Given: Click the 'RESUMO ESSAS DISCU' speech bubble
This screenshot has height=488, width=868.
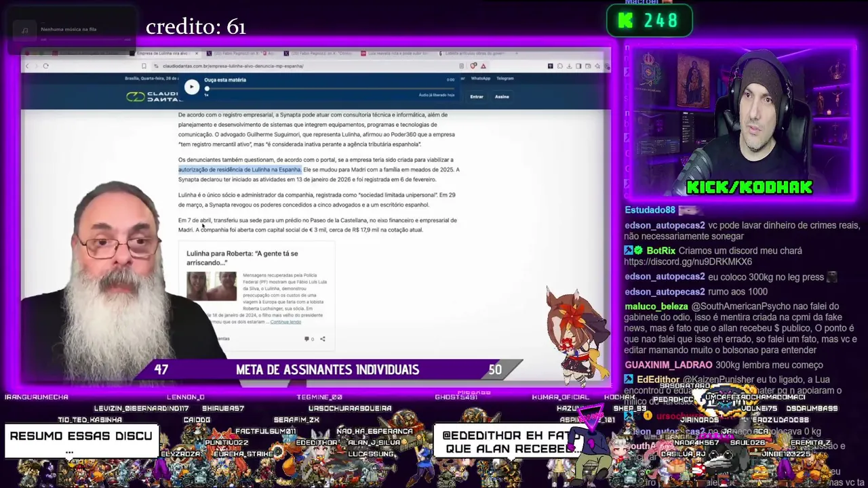Looking at the screenshot, I should coord(81,441).
